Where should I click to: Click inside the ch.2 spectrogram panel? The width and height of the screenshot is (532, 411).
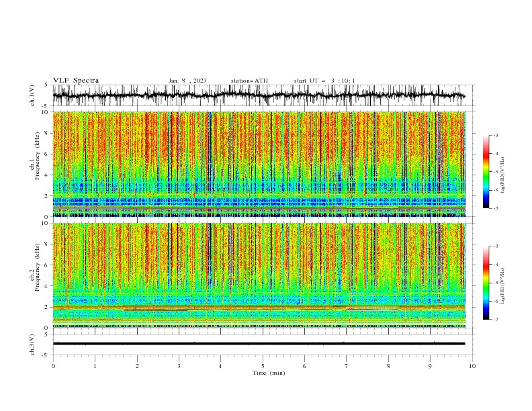259,275
